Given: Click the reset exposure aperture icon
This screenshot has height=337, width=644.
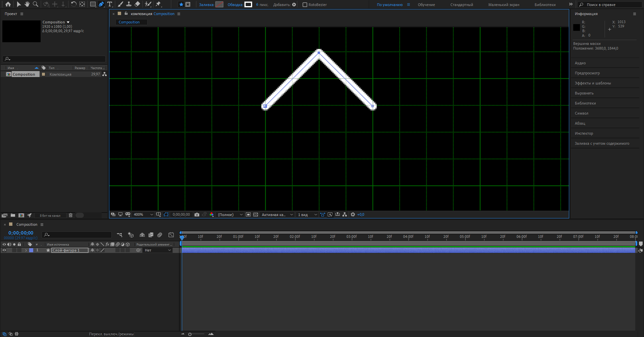Looking at the screenshot, I should click(353, 215).
